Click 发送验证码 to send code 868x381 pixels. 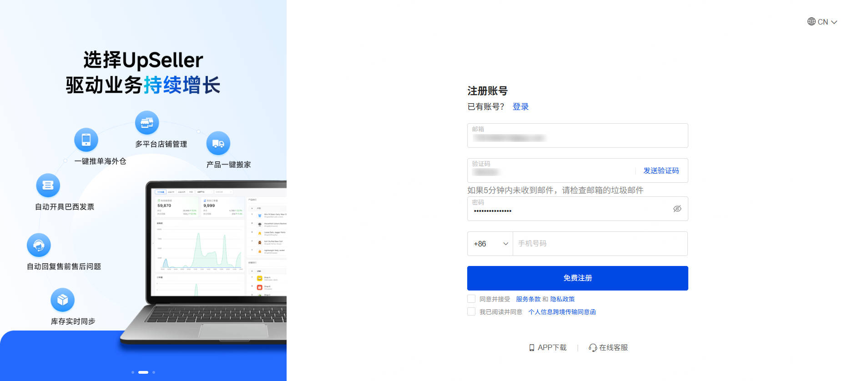click(661, 170)
